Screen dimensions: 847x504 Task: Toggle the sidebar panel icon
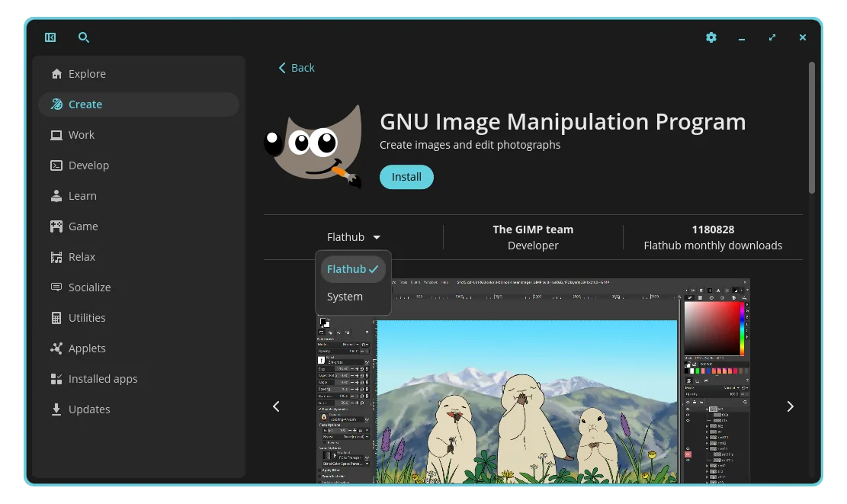click(x=50, y=37)
